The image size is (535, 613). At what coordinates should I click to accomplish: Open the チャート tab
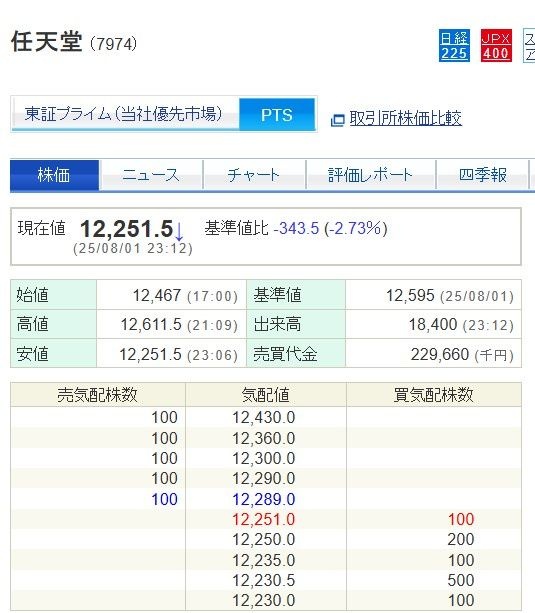point(254,175)
